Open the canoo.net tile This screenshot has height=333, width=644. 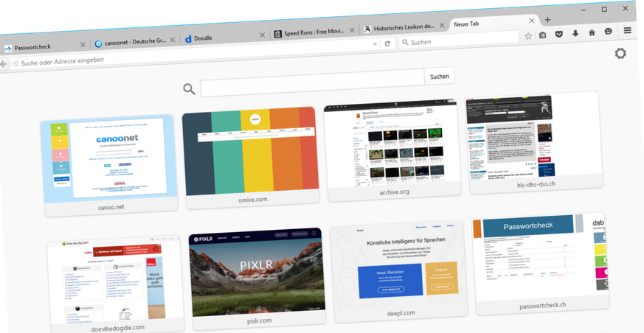point(111,165)
